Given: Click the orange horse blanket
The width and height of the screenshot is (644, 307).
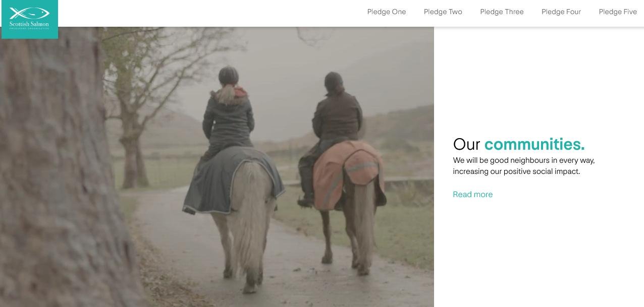Looking at the screenshot, I should [x=347, y=174].
